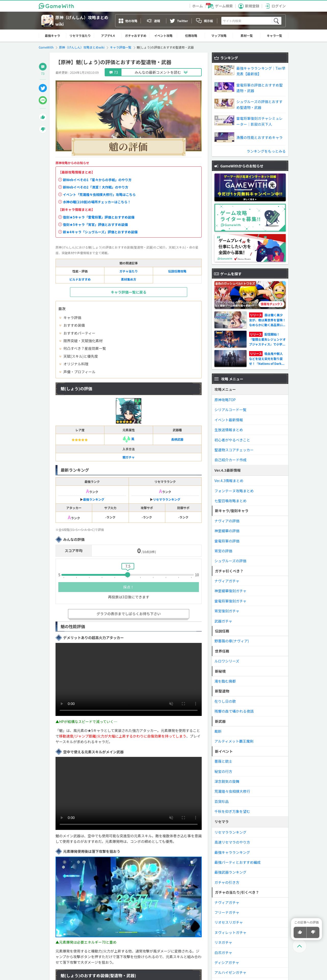Viewport: 327px width, 980px height.
Task: Open more options on first video player
Action: [195, 704]
